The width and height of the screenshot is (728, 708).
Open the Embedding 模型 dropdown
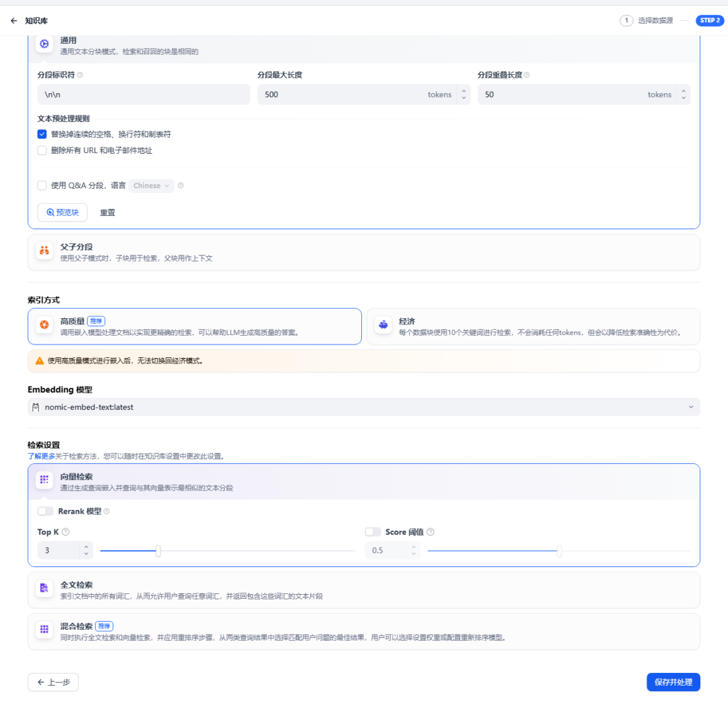point(363,407)
